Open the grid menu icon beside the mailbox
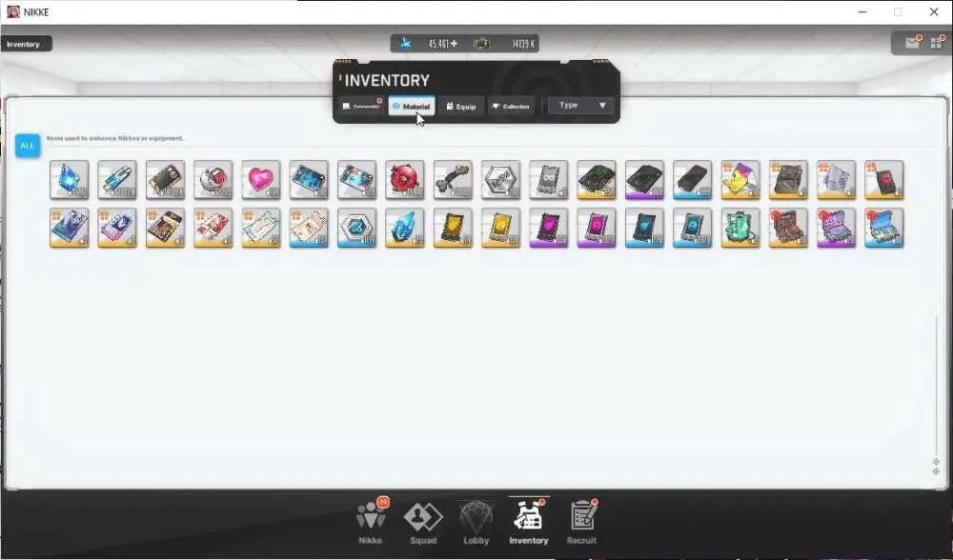Image resolution: width=953 pixels, height=560 pixels. tap(936, 43)
